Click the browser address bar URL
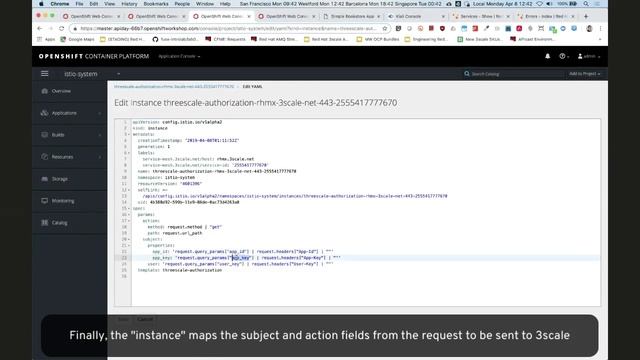Image resolution: width=640 pixels, height=360 pixels. click(x=228, y=29)
